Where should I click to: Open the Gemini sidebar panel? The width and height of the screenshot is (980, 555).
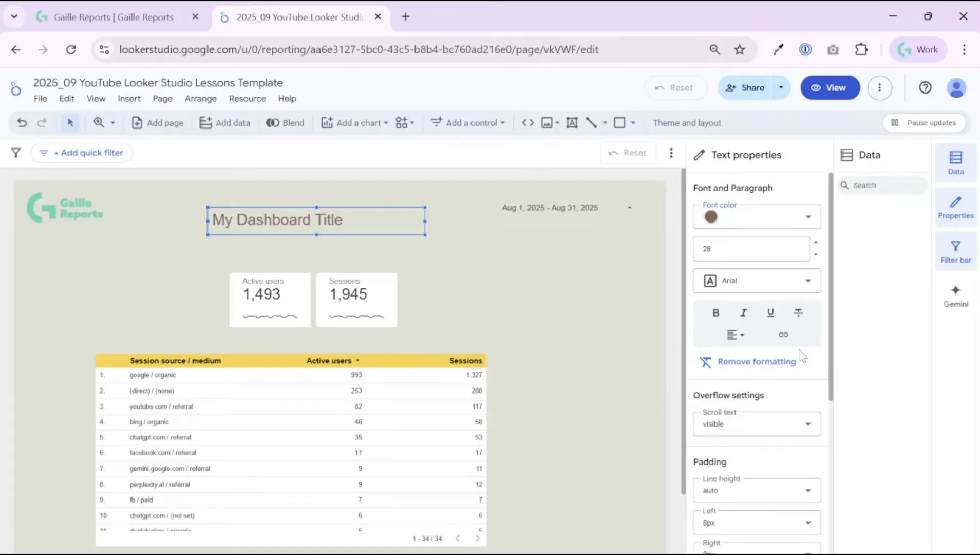coord(955,295)
